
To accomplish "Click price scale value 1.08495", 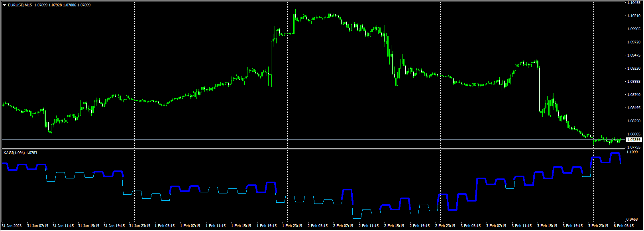I will tap(634, 108).
